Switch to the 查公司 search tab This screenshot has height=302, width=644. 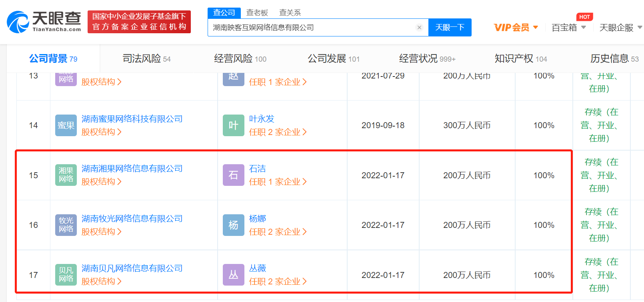[224, 13]
